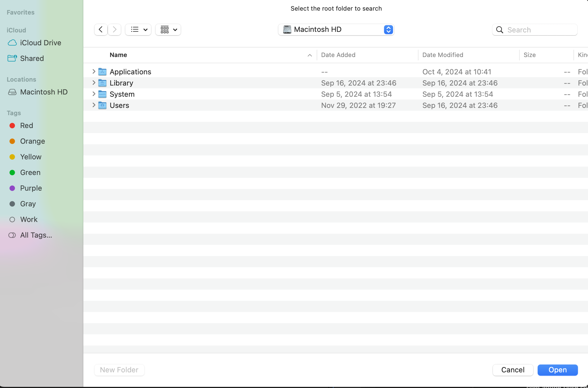This screenshot has height=388, width=588.
Task: Select the System row name
Action: click(122, 94)
